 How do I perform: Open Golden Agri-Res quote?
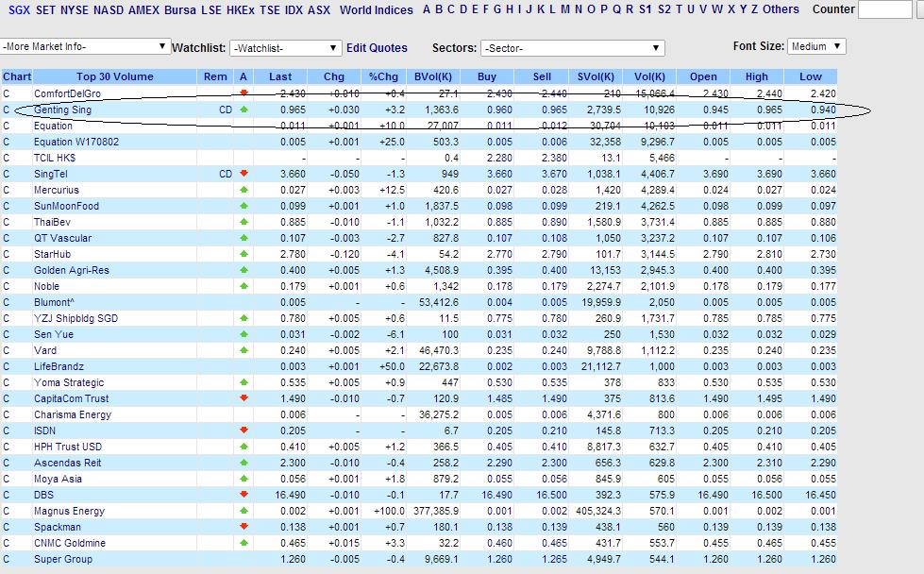tap(72, 271)
